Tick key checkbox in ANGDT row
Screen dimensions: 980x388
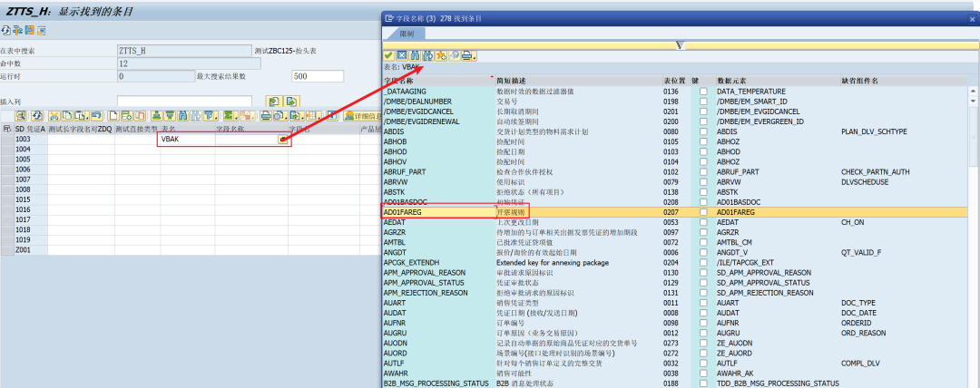coord(703,252)
